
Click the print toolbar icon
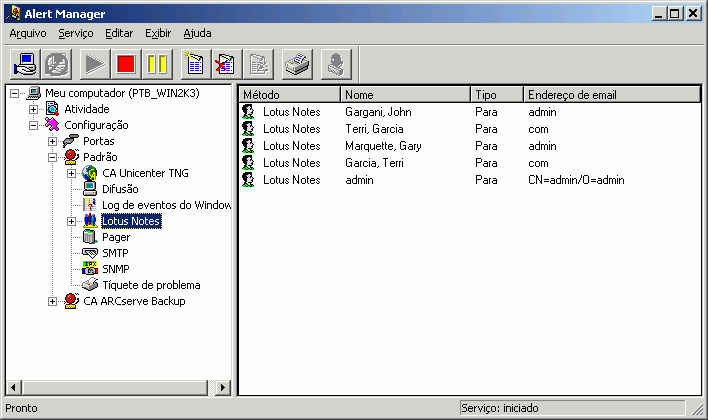[297, 64]
